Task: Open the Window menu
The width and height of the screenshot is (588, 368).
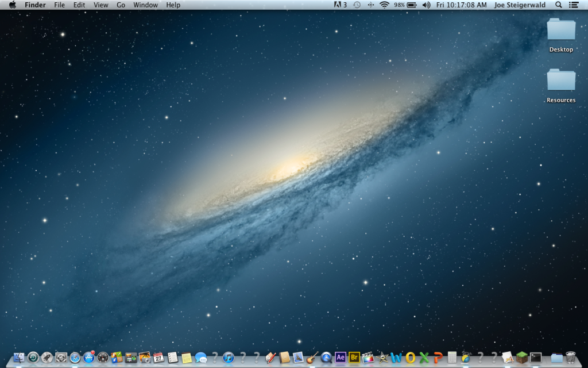Action: tap(145, 5)
